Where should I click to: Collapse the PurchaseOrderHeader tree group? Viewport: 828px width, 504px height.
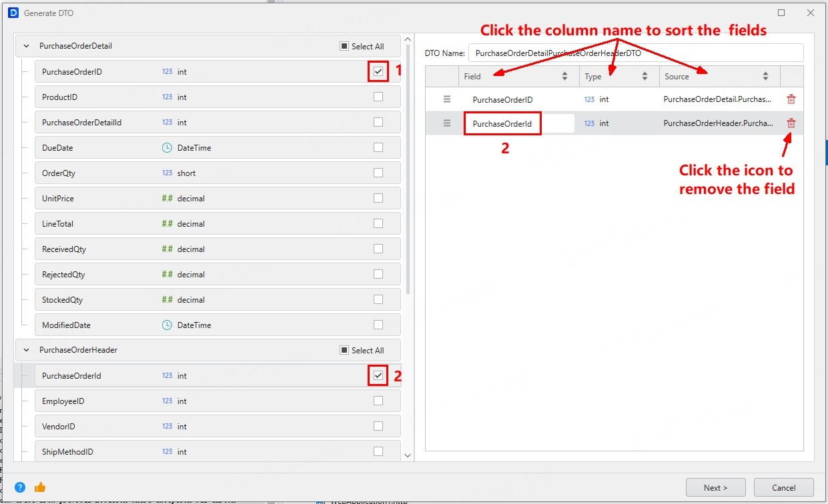click(27, 350)
